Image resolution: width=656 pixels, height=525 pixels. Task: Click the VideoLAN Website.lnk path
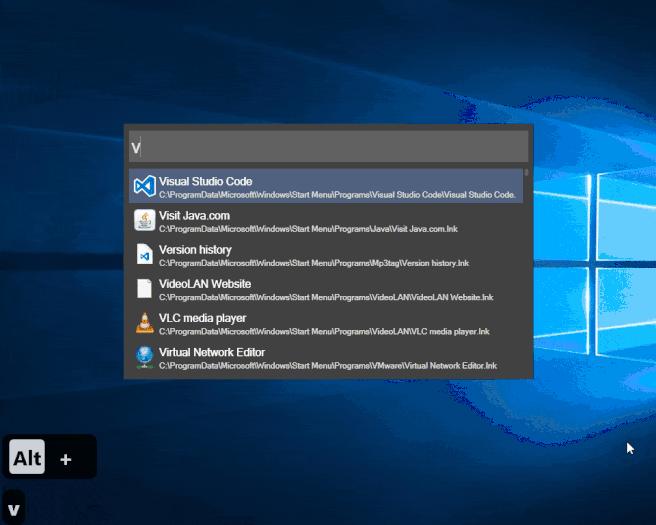326,297
